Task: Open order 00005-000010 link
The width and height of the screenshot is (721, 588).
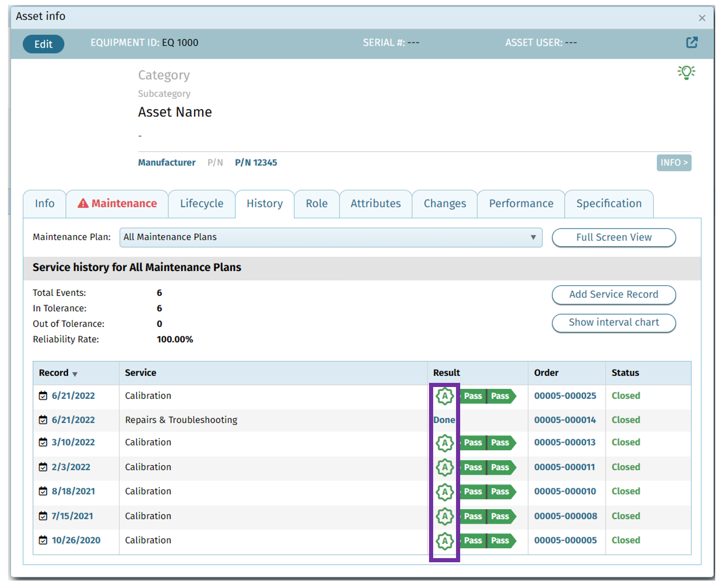Action: [565, 491]
